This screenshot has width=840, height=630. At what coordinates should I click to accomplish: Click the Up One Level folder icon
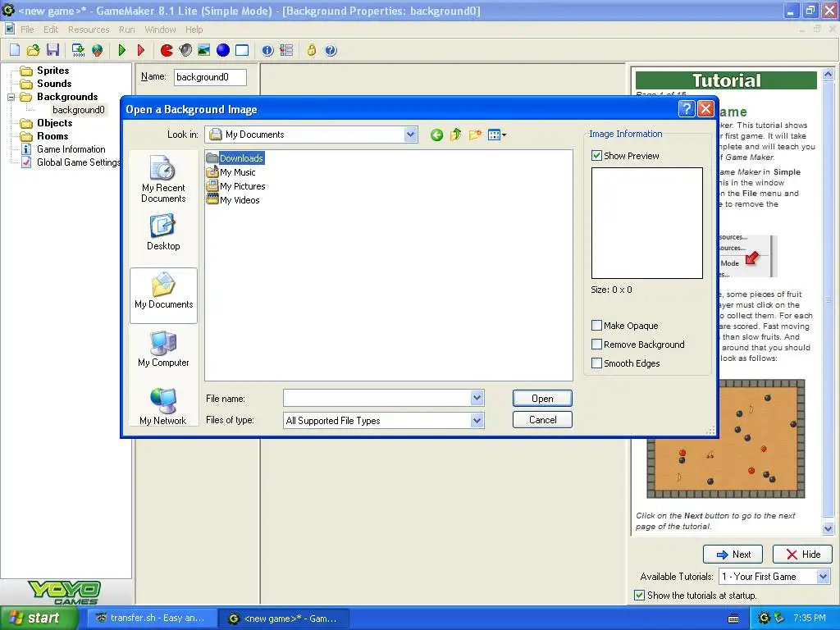455,135
